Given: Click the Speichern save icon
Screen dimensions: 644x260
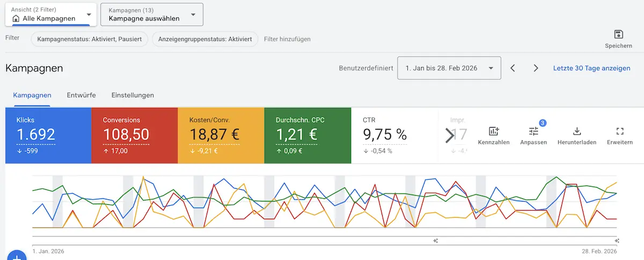Looking at the screenshot, I should pos(618,35).
